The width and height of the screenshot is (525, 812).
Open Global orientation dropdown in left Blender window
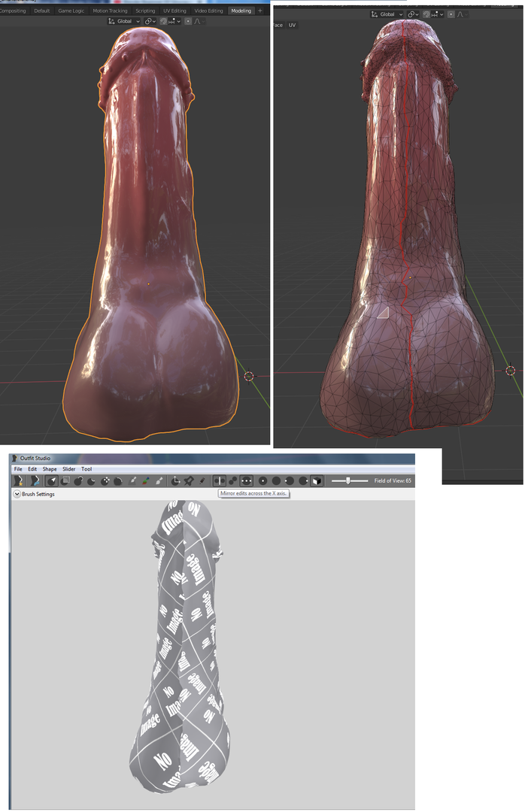124,21
